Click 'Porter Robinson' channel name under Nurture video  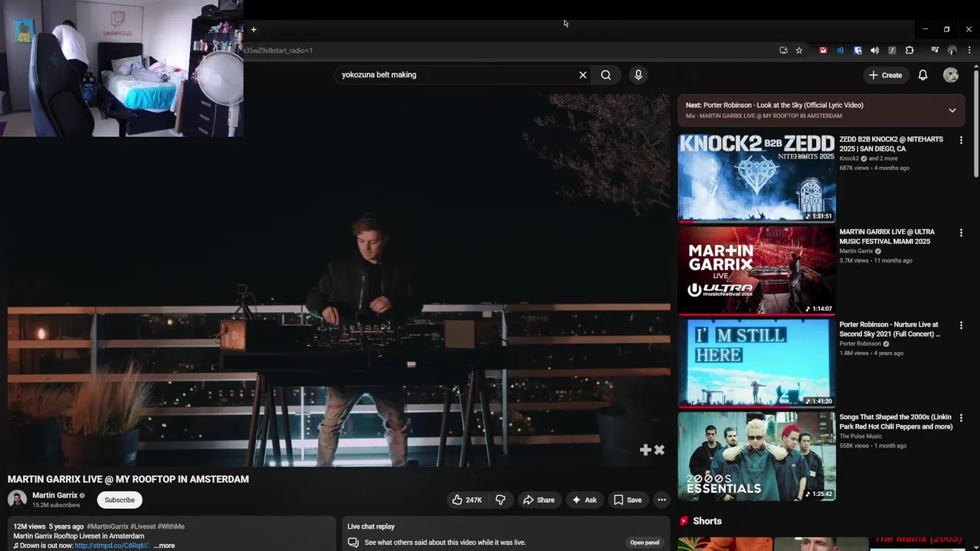click(x=860, y=344)
